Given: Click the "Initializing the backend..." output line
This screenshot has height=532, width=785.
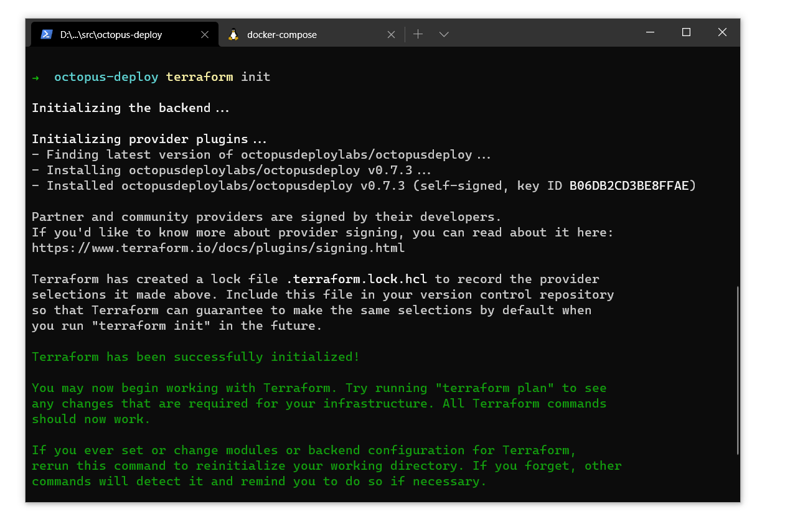Looking at the screenshot, I should point(131,108).
